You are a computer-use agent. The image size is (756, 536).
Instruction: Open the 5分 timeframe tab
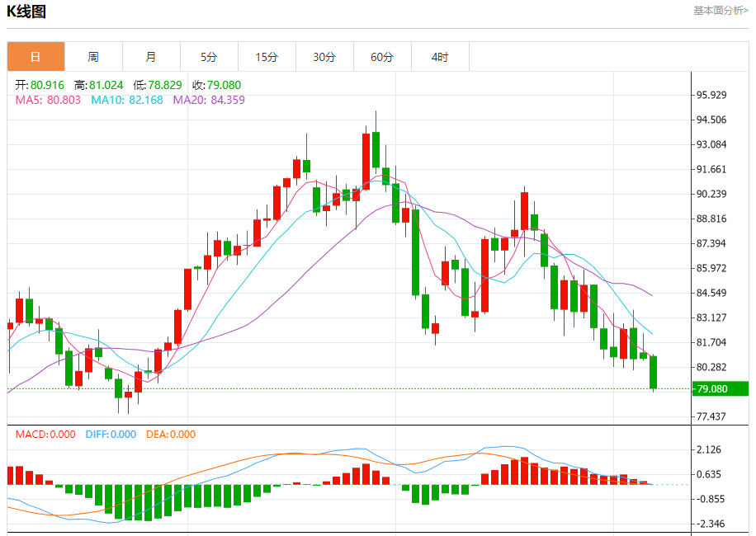click(210, 57)
